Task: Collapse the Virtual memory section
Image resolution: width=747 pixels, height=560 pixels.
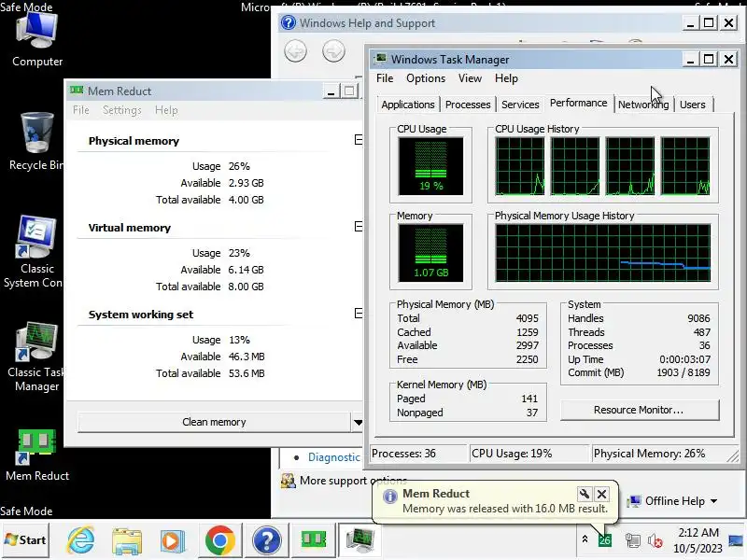Action: pos(359,226)
